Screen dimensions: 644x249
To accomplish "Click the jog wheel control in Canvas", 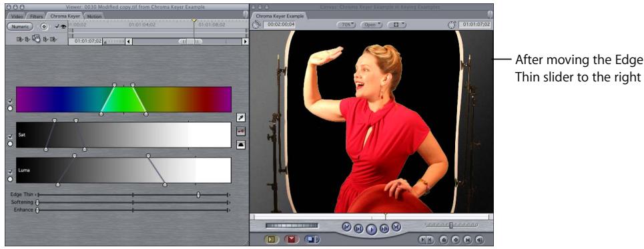I will [x=292, y=226].
